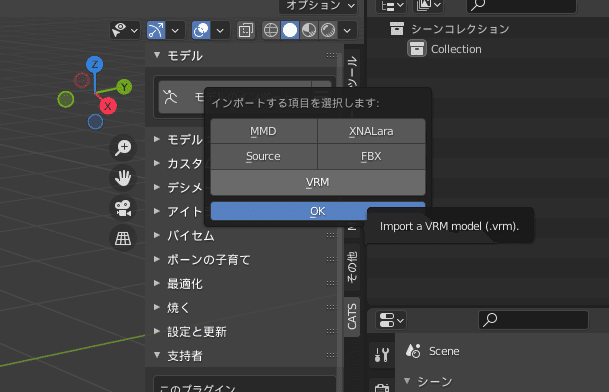Choose VRM model import

(318, 182)
